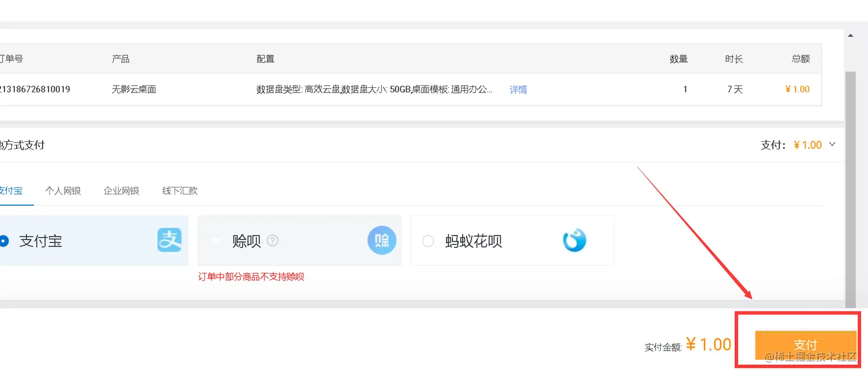The image size is (868, 374).
Task: Click the 产品 column header
Action: point(121,59)
